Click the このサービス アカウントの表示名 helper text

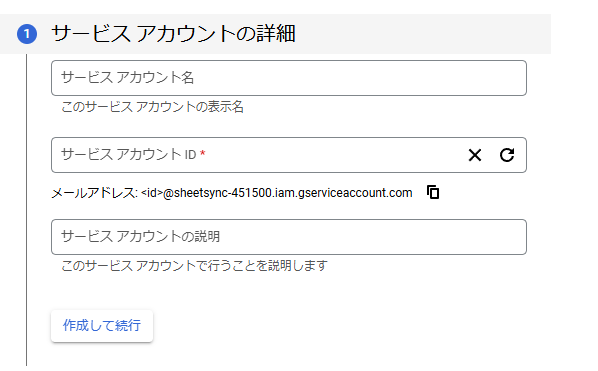(152, 107)
